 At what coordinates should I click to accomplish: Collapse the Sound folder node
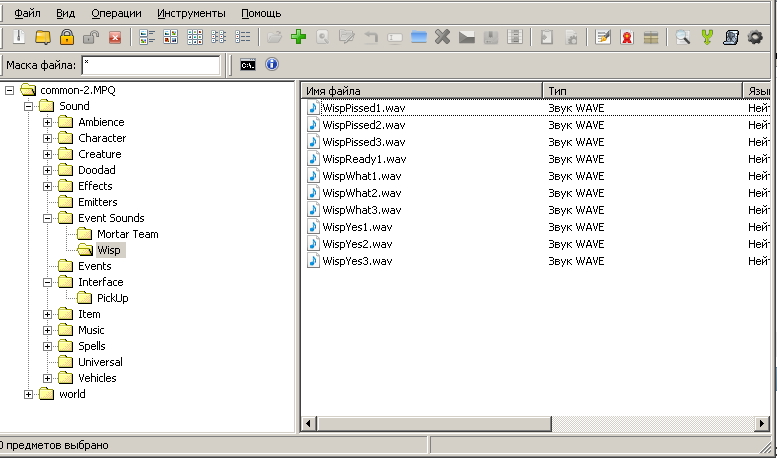pos(28,106)
